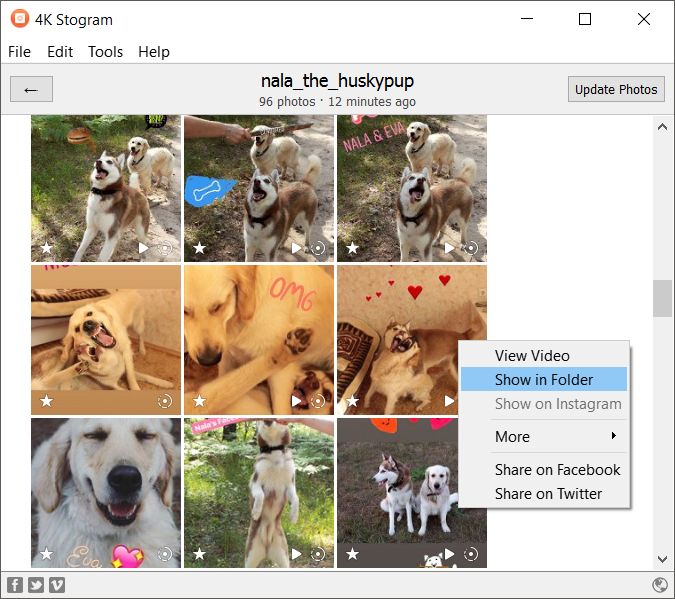Click story icon on laughing retriever photo

coord(165,401)
